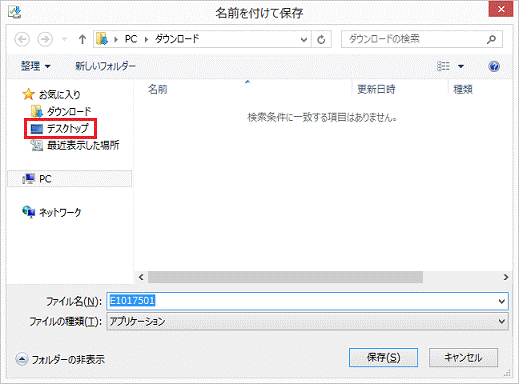Open the ファイル名 dropdown arrow
The image size is (519, 384).
point(502,301)
